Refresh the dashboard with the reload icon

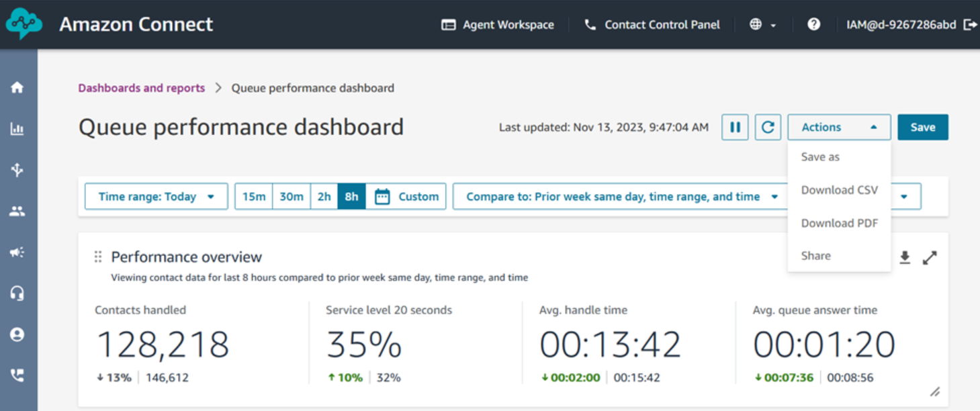(x=768, y=127)
